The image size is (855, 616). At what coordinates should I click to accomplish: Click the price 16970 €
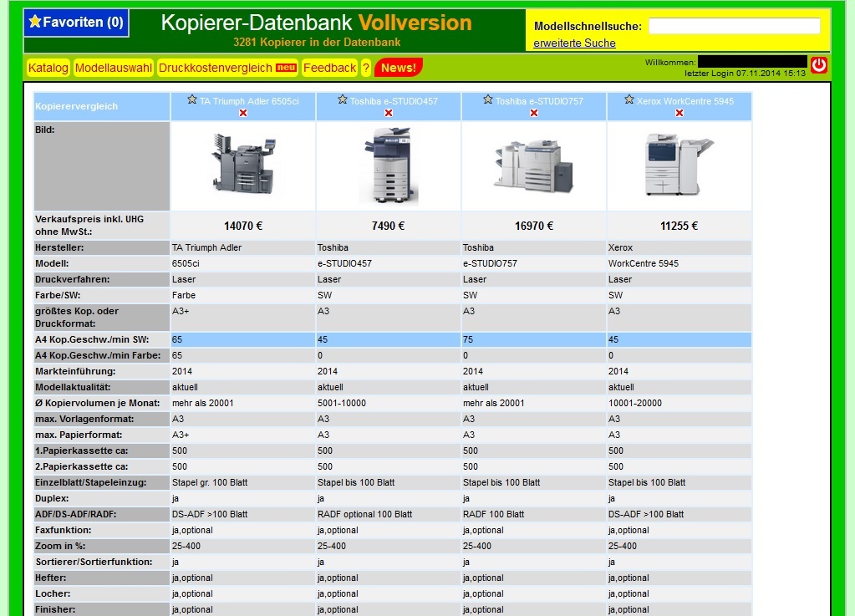click(x=534, y=226)
